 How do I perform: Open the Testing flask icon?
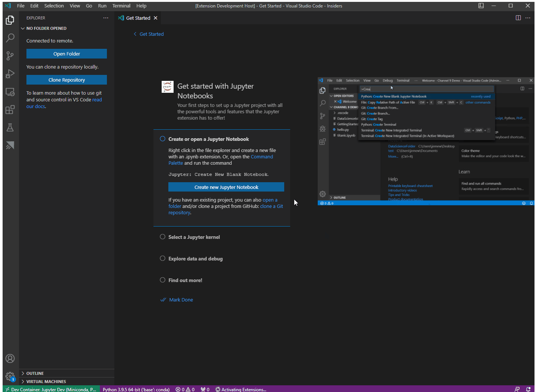click(10, 127)
